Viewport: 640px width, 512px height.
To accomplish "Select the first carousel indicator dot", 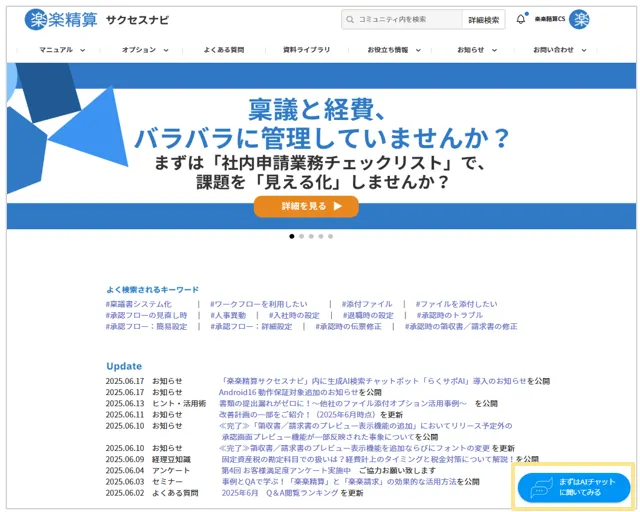I will [x=291, y=237].
